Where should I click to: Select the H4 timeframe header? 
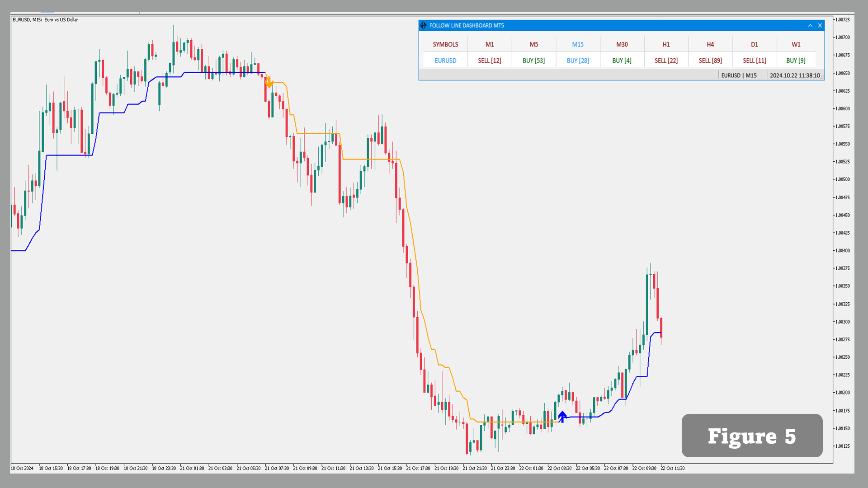tap(710, 44)
